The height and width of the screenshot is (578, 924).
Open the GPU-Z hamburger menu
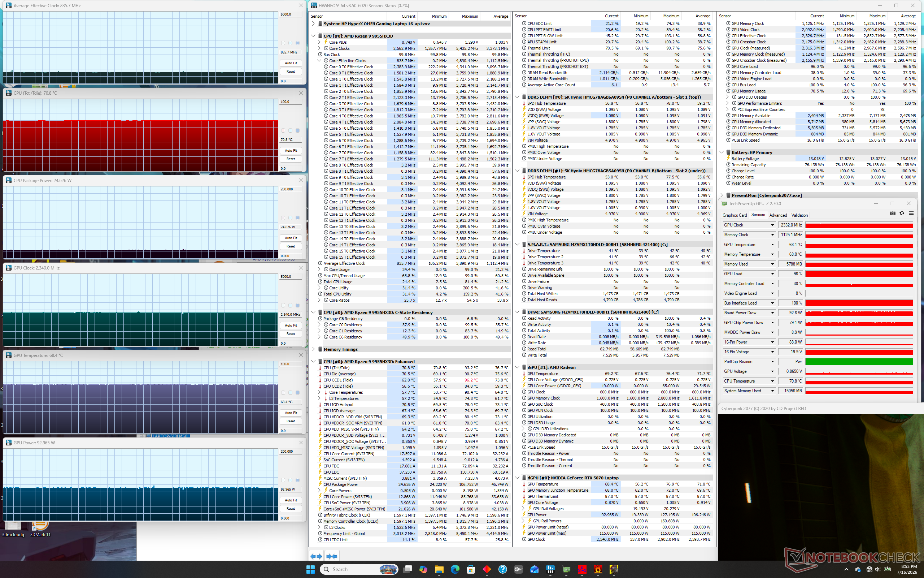click(x=911, y=213)
